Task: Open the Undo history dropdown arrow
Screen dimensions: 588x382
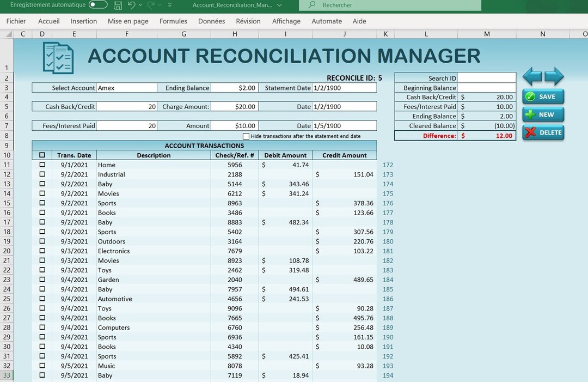Action: [x=140, y=5]
